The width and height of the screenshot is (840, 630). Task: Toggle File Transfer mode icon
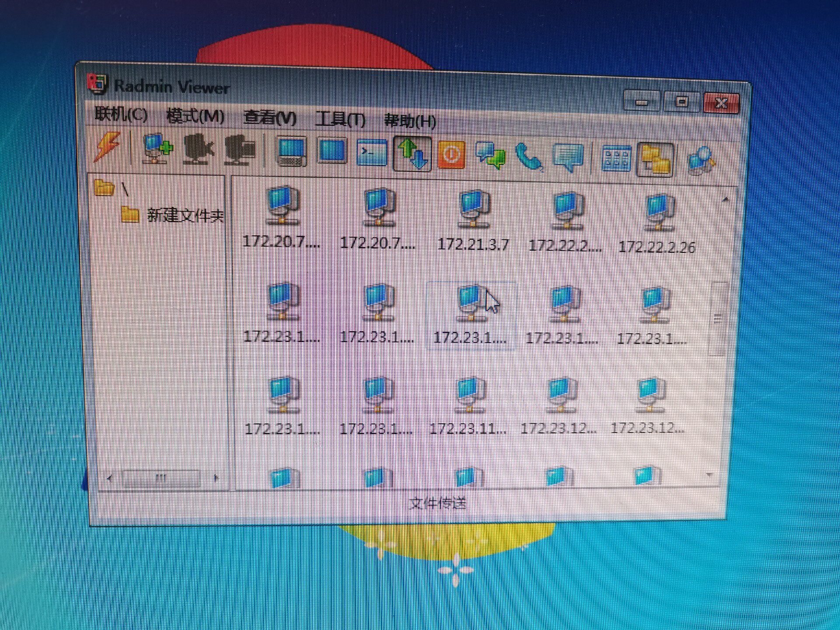click(x=413, y=154)
